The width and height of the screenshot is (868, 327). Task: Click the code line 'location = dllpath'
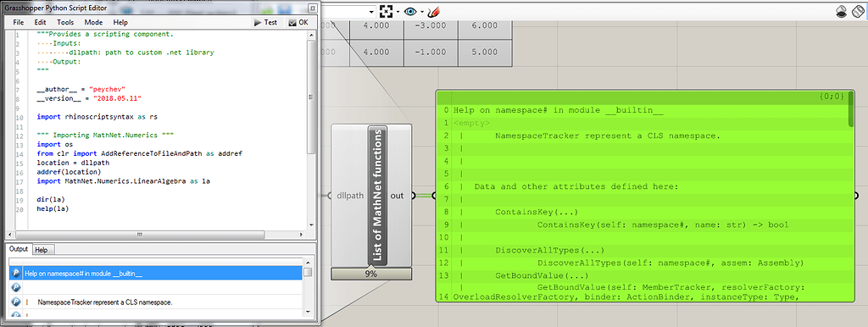pos(74,163)
